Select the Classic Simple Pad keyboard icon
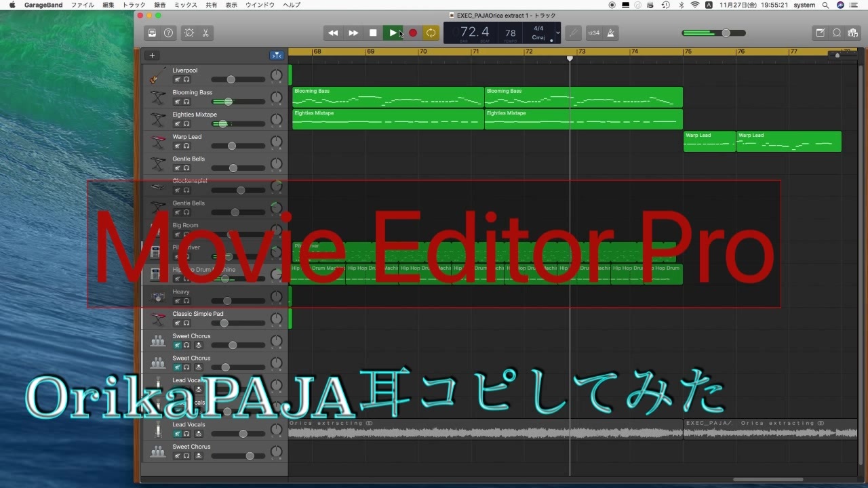Image resolution: width=868 pixels, height=488 pixels. pos(158,319)
